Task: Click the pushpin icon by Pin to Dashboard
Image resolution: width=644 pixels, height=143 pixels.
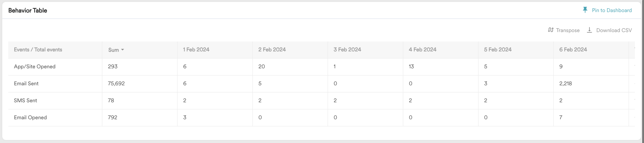Action: [585, 10]
